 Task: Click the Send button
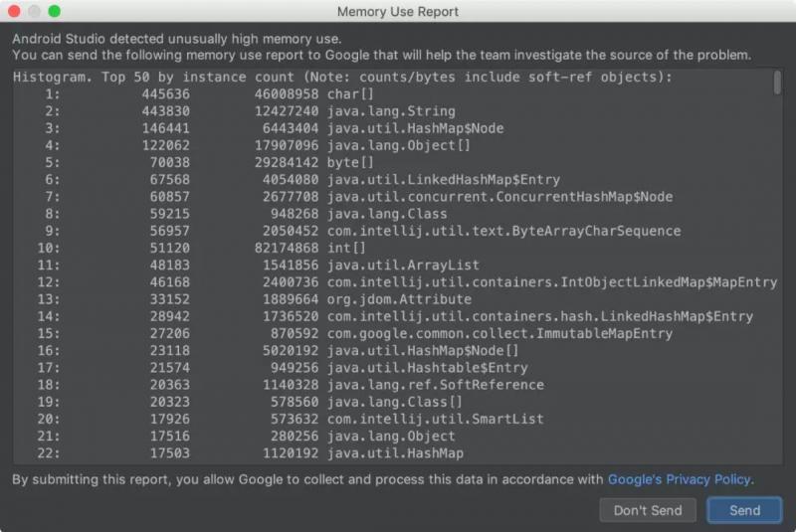coord(744,510)
